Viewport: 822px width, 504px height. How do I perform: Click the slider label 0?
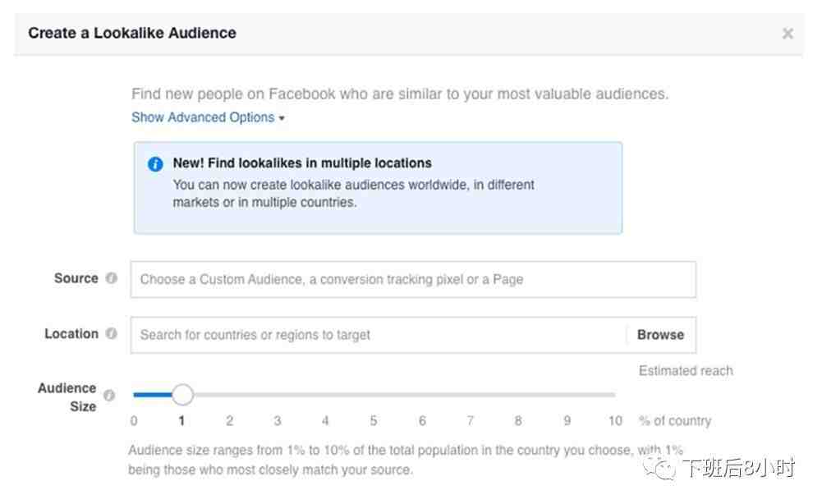tap(134, 421)
